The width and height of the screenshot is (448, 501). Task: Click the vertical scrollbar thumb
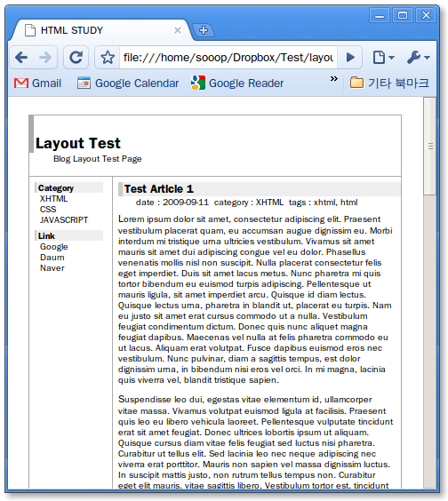click(x=429, y=146)
